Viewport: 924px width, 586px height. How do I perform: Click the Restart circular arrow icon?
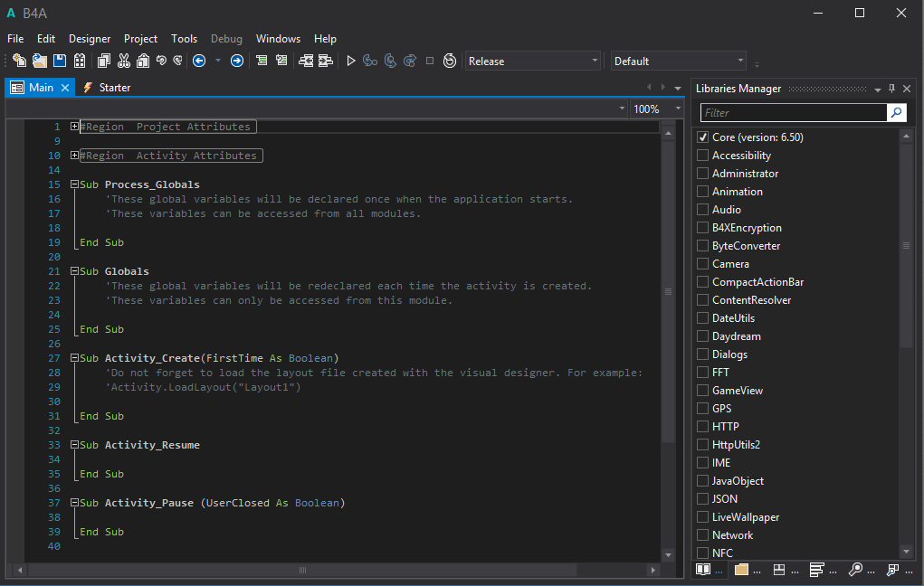(x=450, y=61)
